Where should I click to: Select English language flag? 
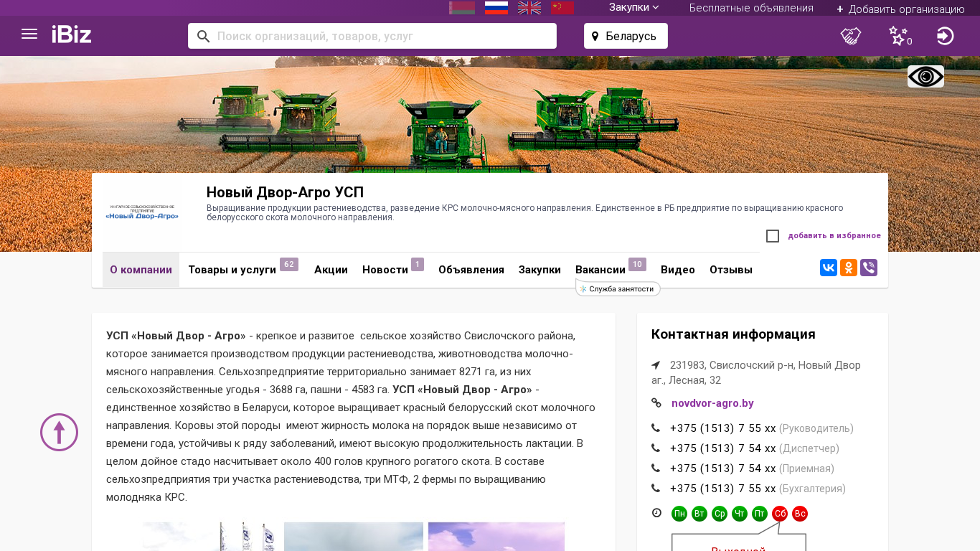point(529,8)
